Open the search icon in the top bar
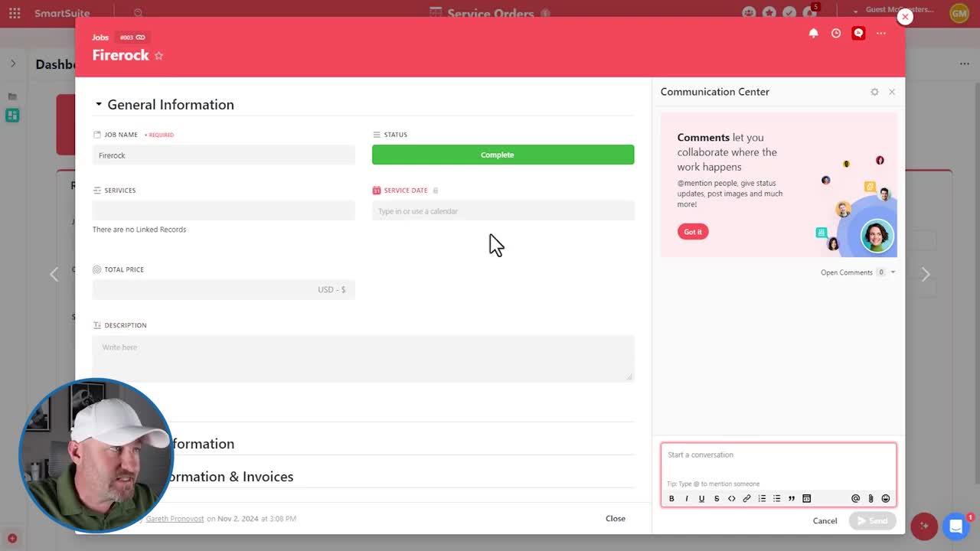 138,13
